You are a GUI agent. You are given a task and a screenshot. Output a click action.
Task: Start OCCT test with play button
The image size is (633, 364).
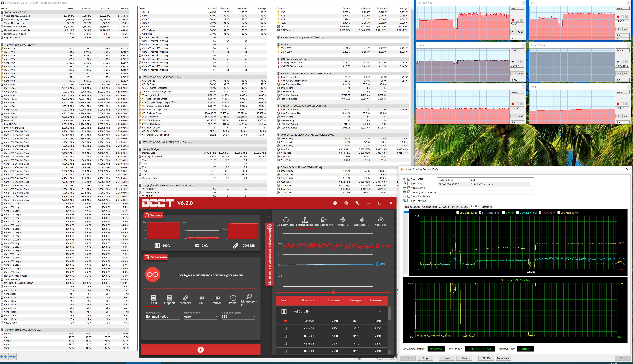(x=201, y=350)
